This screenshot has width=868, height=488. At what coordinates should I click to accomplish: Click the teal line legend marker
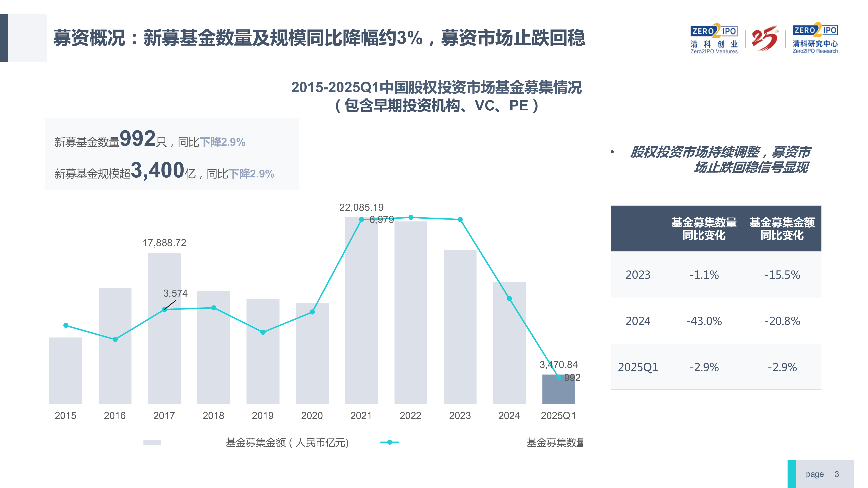pyautogui.click(x=390, y=442)
